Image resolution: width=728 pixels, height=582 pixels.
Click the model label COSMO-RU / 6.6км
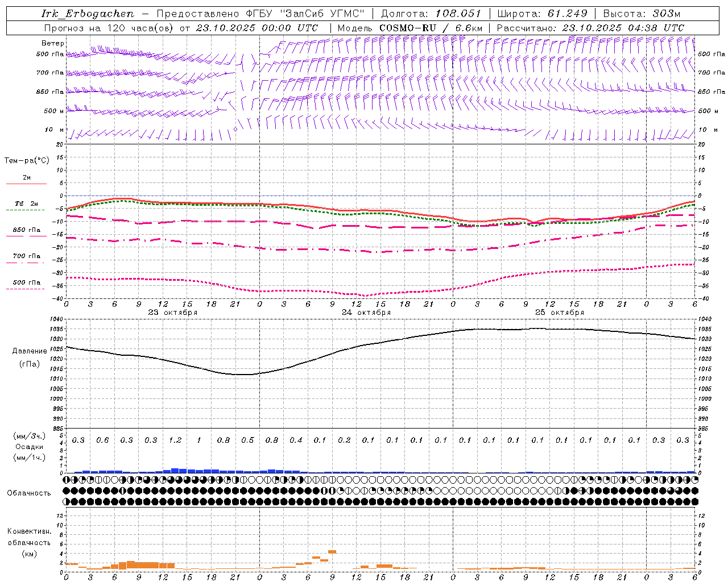pyautogui.click(x=431, y=28)
